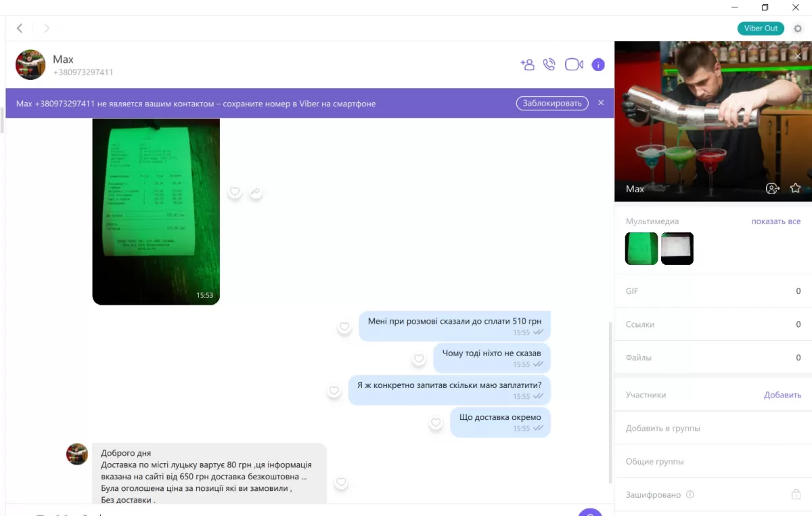This screenshot has height=516, width=812.
Task: Toggle the chat info panel icon
Action: [598, 65]
